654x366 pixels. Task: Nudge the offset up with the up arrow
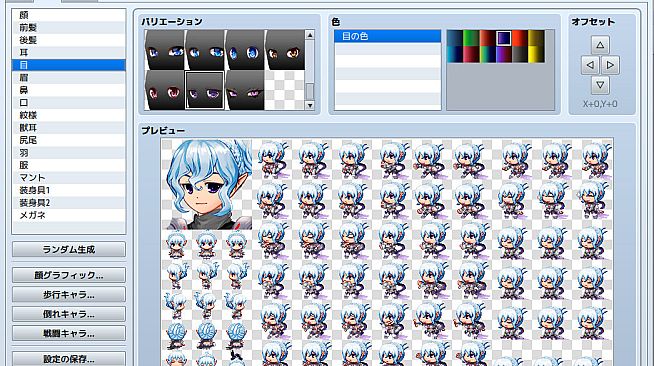(x=600, y=45)
